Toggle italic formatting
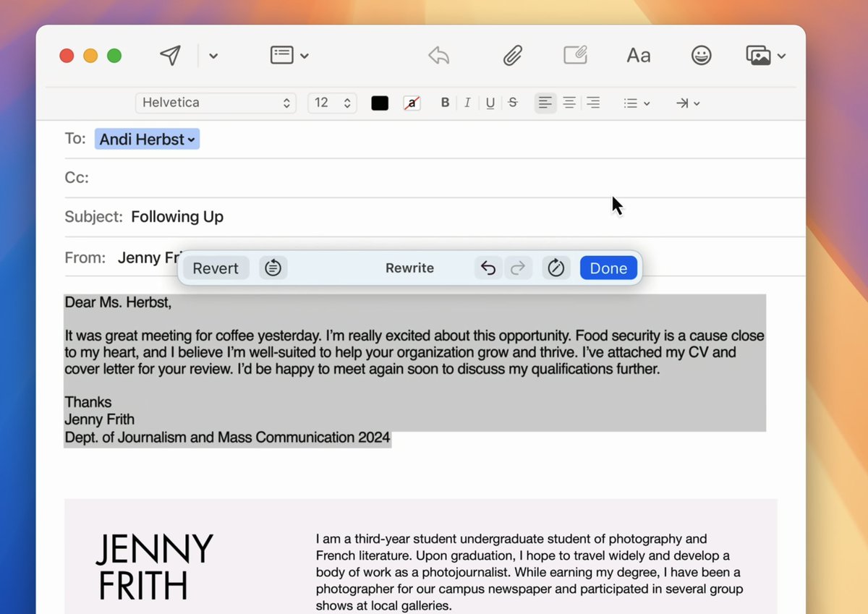This screenshot has height=614, width=868. pyautogui.click(x=467, y=103)
